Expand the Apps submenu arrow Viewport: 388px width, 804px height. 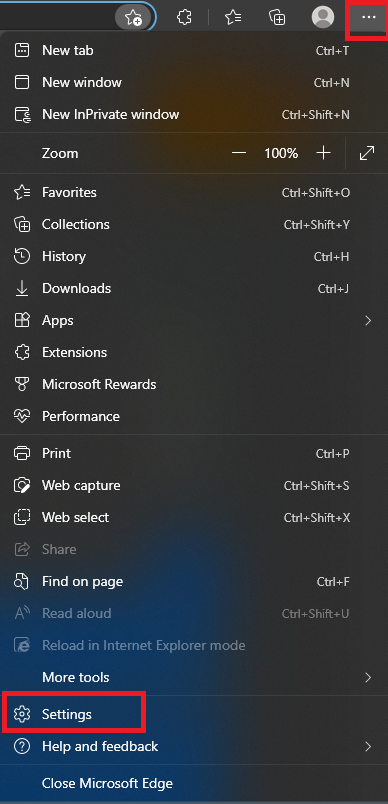click(367, 321)
